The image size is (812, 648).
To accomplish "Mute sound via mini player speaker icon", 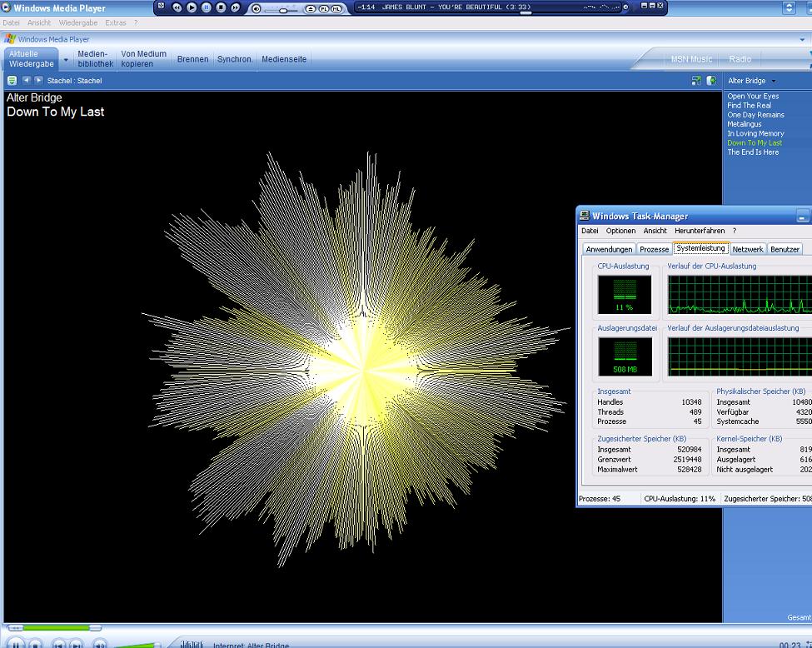I will tap(257, 9).
